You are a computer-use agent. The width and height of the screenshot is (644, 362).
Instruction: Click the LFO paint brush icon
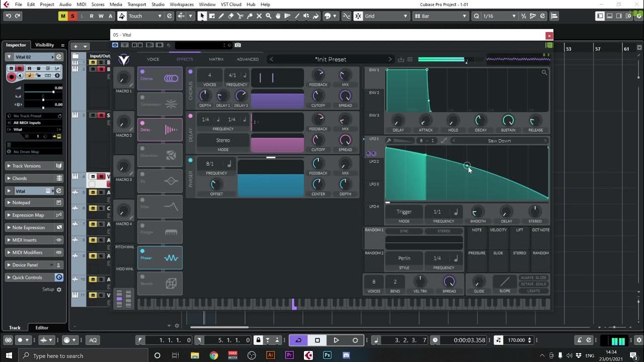click(x=389, y=141)
